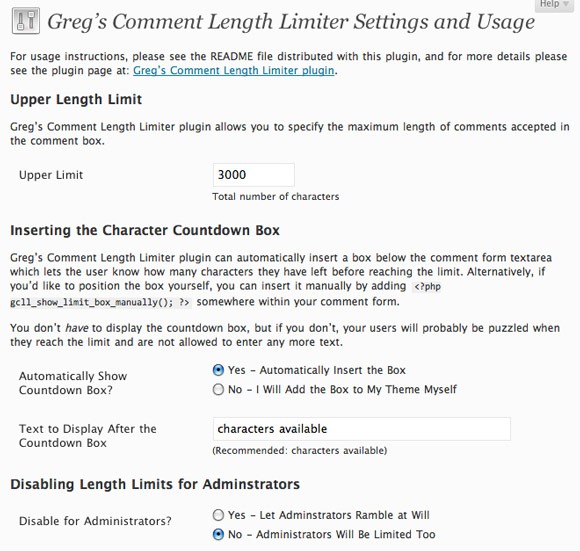
Task: Select No – I Will Add the Box Myself
Action: click(218, 389)
